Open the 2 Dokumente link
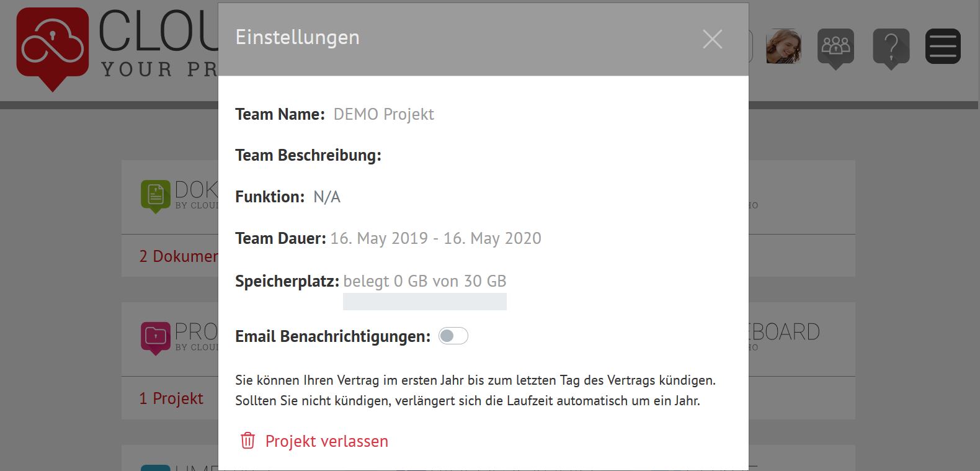 tap(179, 256)
